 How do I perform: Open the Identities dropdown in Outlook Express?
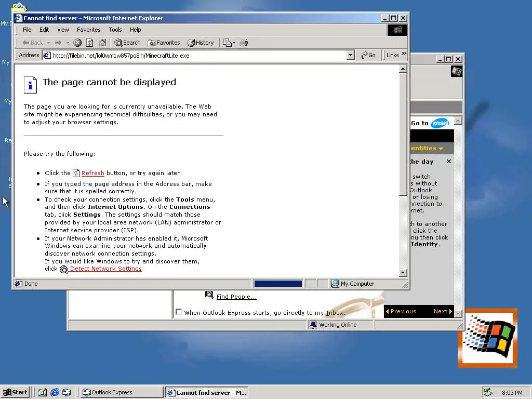click(x=427, y=148)
